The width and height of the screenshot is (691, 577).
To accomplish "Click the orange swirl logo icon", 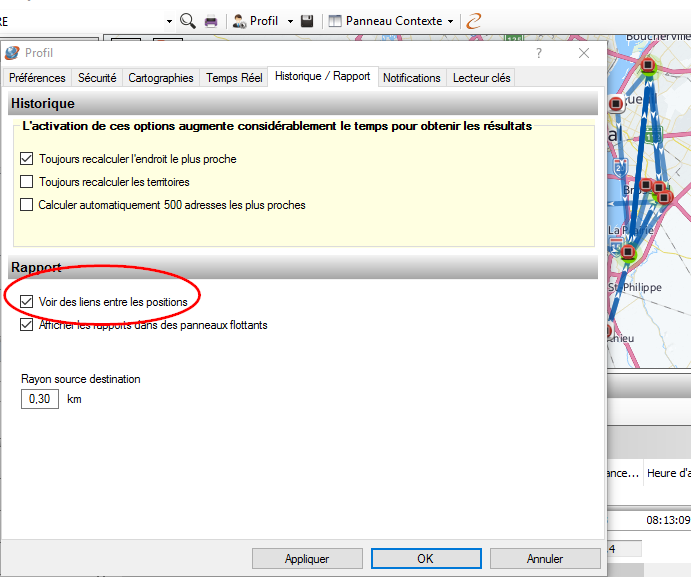I will pos(474,21).
